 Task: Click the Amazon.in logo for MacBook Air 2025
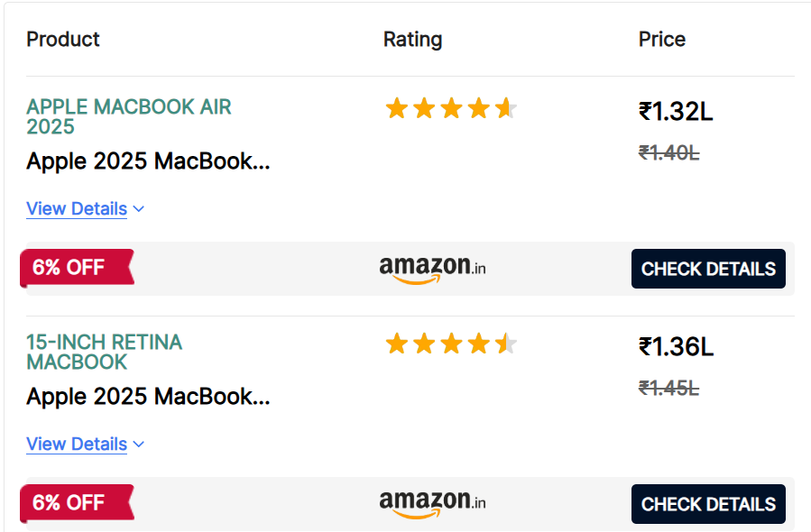(432, 269)
